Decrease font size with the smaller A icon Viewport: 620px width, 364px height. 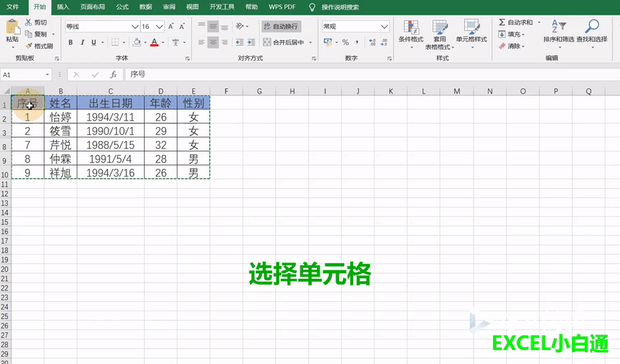coord(182,26)
